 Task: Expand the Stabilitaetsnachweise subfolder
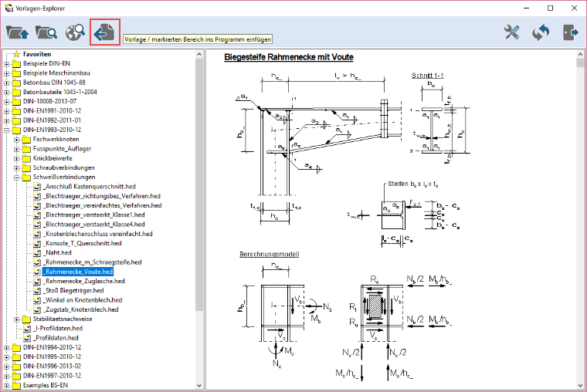[x=16, y=319]
